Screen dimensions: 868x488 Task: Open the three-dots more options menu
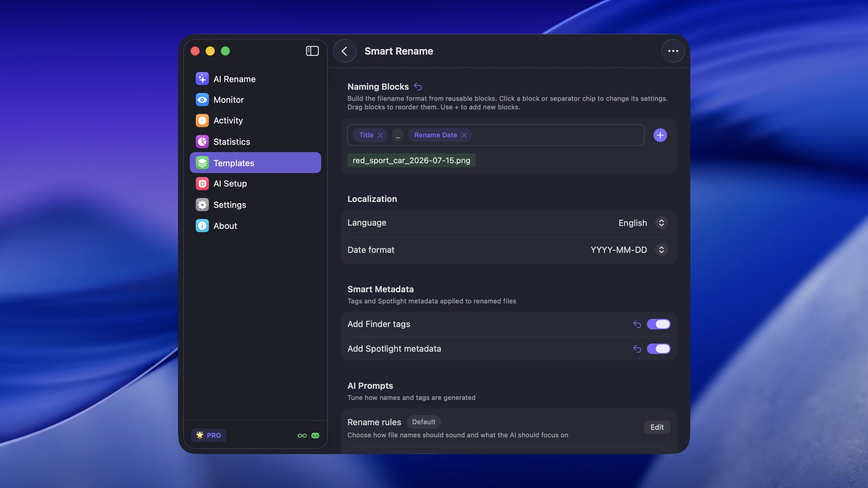click(x=673, y=51)
